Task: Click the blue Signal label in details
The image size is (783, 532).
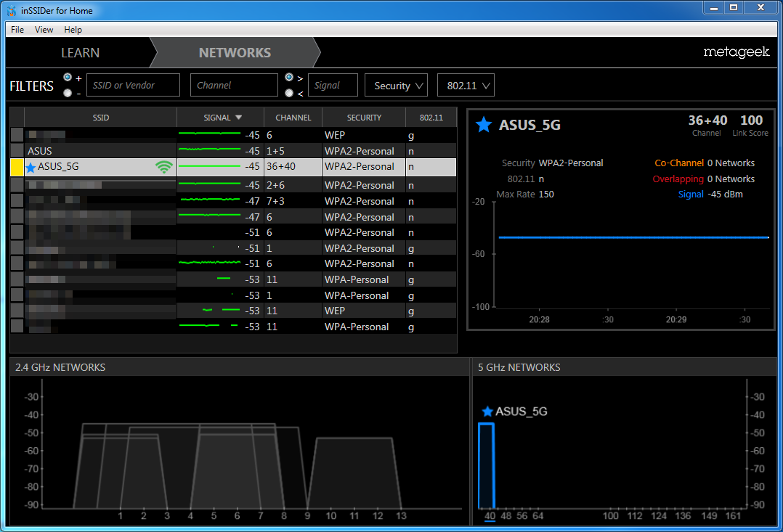Action: tap(691, 195)
